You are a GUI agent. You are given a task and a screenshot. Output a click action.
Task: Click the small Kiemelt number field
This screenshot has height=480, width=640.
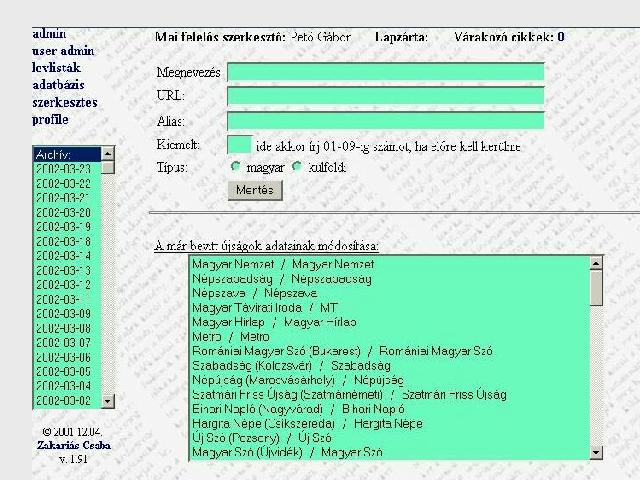click(240, 145)
